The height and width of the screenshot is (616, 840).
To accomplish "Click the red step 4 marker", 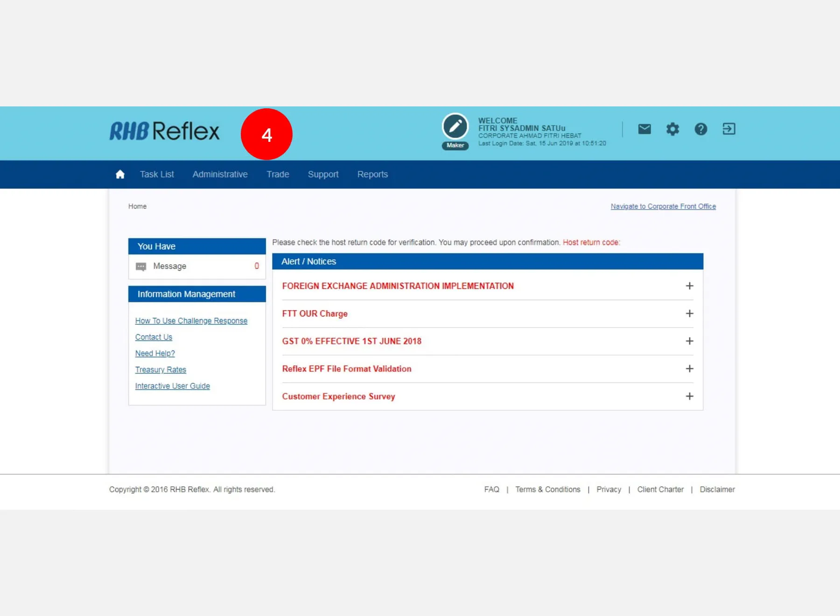I will [x=266, y=134].
